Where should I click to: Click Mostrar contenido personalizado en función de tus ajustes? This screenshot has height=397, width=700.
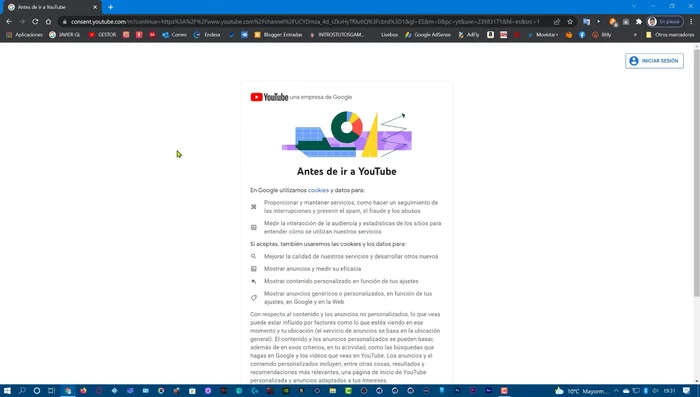point(341,281)
